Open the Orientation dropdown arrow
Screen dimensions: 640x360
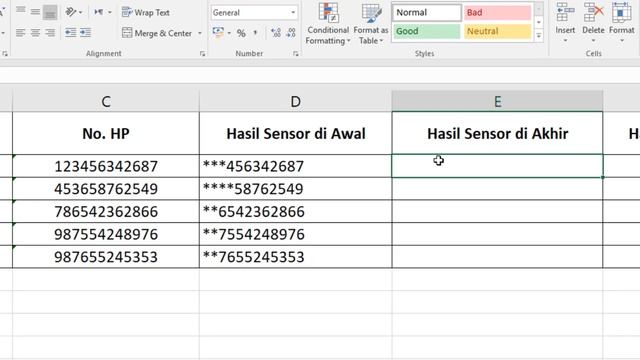(80, 13)
